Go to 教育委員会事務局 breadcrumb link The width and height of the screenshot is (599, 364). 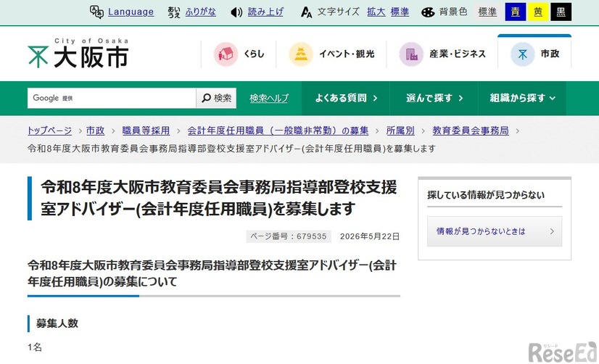(470, 131)
